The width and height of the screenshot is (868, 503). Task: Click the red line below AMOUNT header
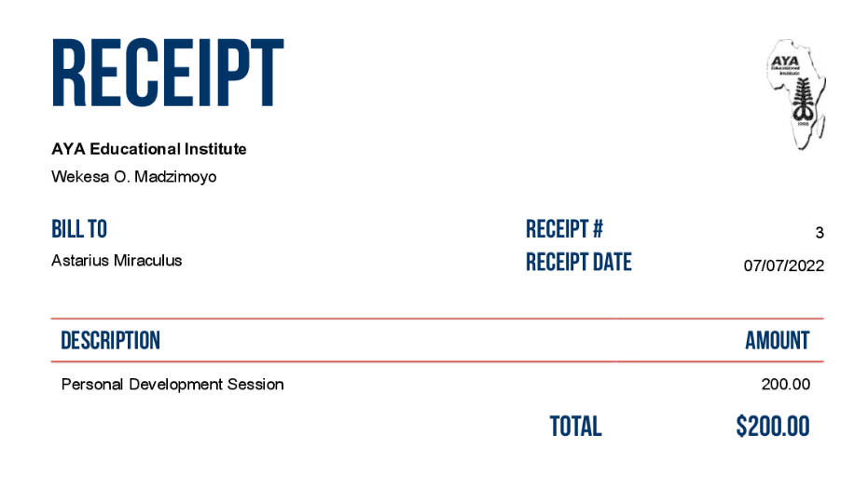437,362
